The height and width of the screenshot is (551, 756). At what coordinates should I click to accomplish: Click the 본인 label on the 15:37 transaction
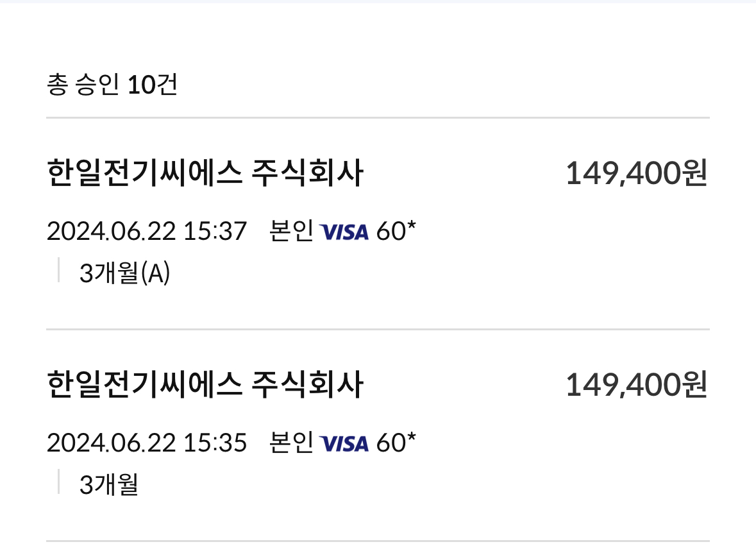click(291, 230)
